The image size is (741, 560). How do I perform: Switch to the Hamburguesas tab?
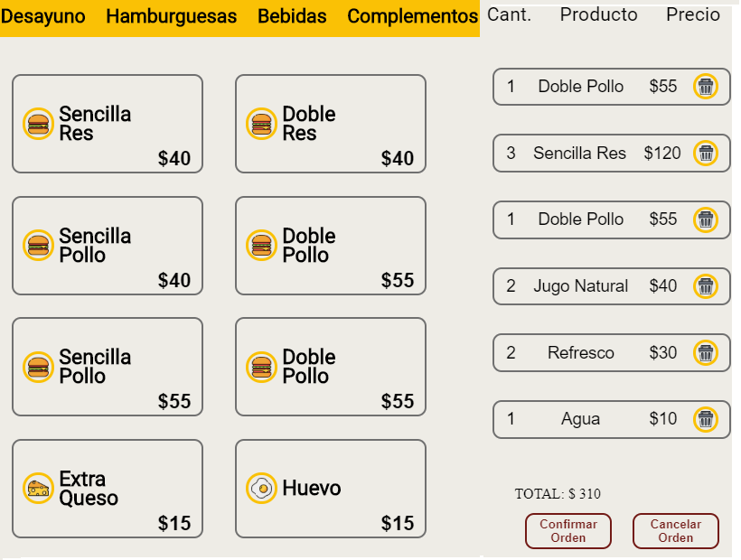171,16
